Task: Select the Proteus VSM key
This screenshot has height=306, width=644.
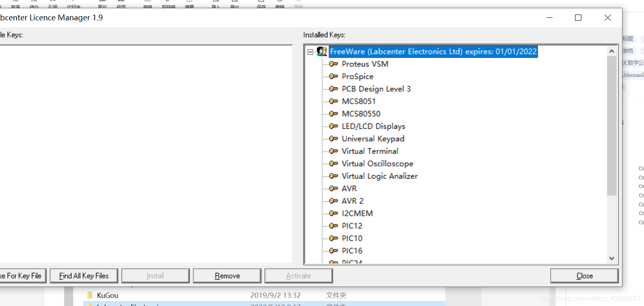Action: [x=365, y=64]
